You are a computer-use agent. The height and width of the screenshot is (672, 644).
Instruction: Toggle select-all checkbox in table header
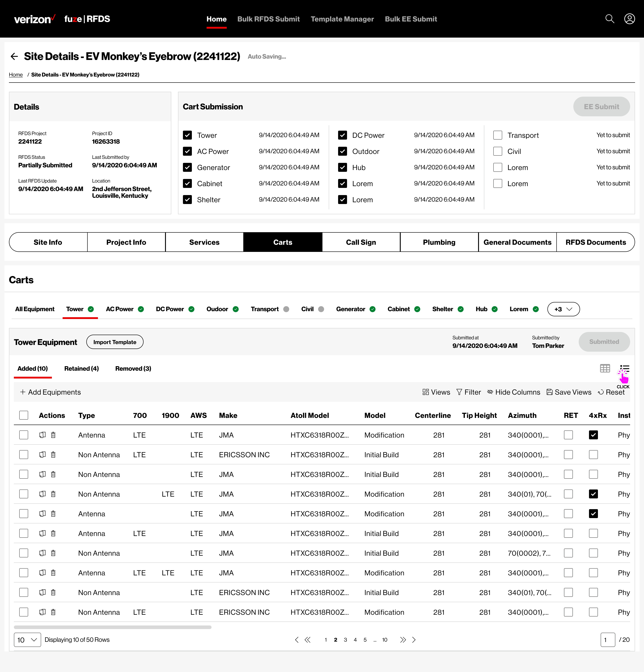24,415
